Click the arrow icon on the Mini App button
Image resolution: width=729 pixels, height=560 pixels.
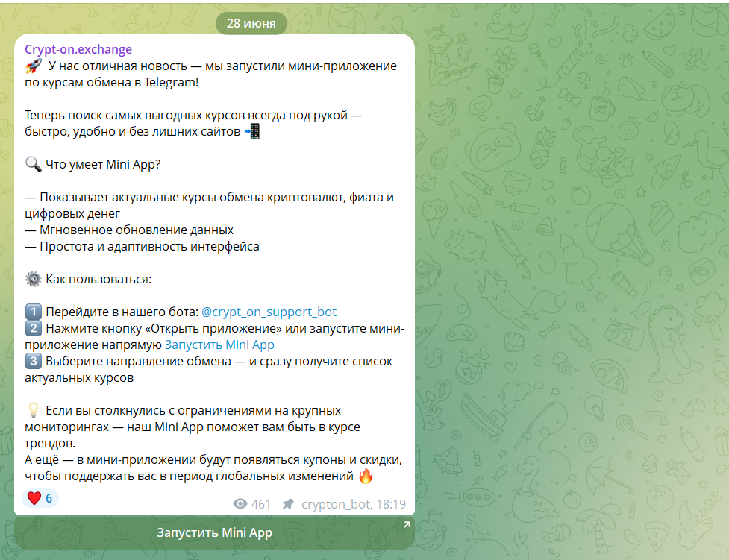(407, 524)
